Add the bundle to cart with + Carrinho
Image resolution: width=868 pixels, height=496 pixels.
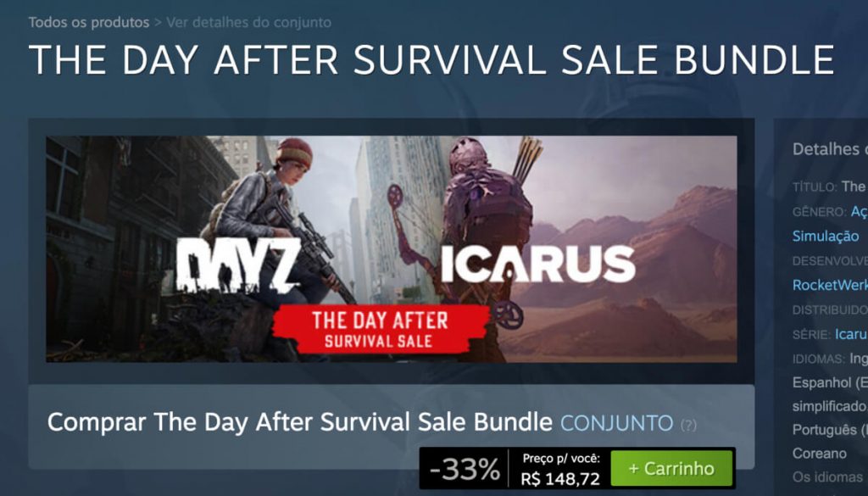click(x=671, y=468)
